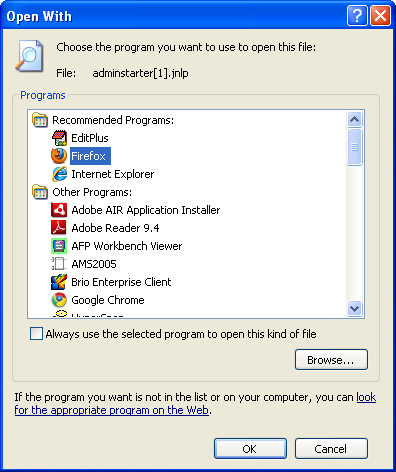396x472 pixels.
Task: Open the Browse... file dialog
Action: 331,360
